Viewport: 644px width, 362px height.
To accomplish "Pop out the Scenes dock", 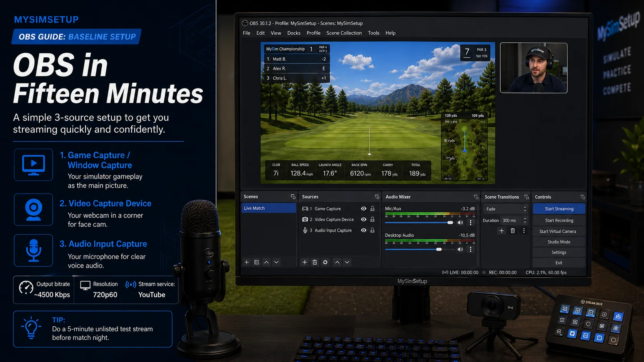I will [293, 197].
